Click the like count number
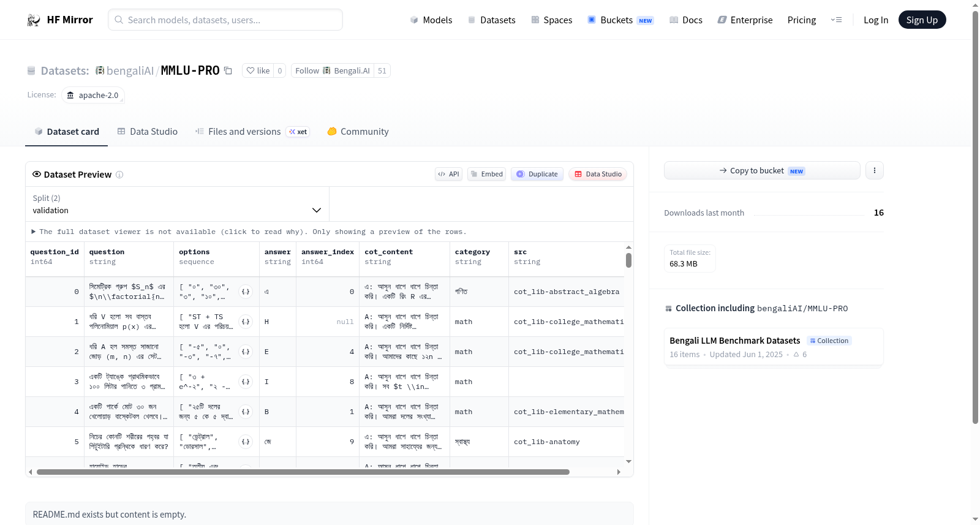This screenshot has width=980, height=525. pyautogui.click(x=280, y=71)
